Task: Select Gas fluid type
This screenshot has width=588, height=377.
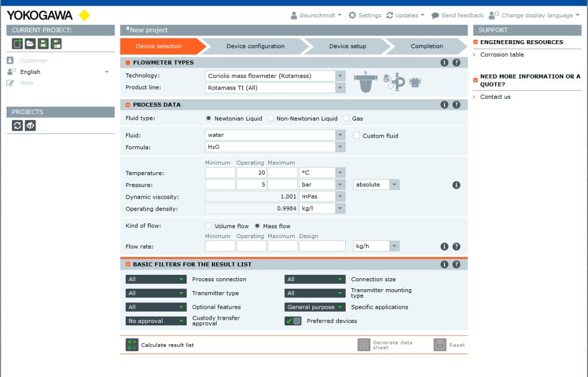Action: pyautogui.click(x=346, y=118)
